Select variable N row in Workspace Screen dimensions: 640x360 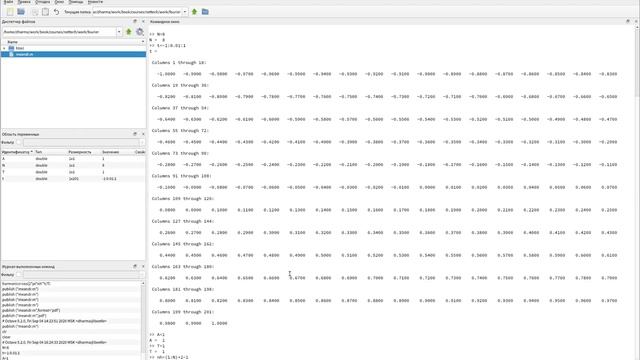click(x=73, y=165)
